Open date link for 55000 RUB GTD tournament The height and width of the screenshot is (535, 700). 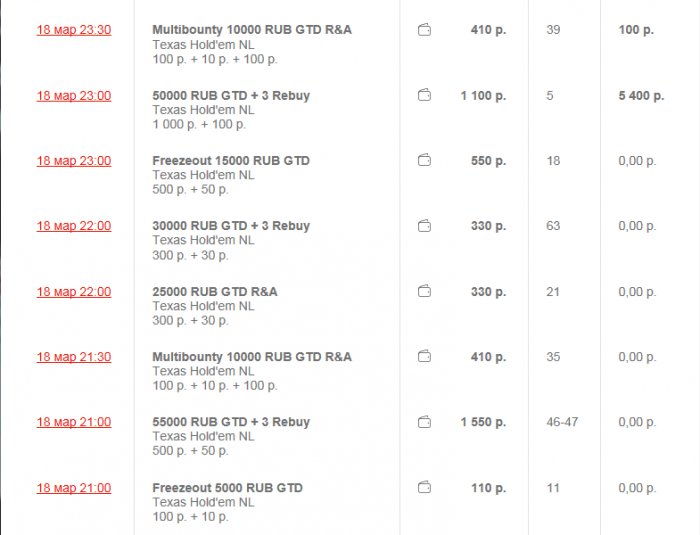tap(74, 422)
